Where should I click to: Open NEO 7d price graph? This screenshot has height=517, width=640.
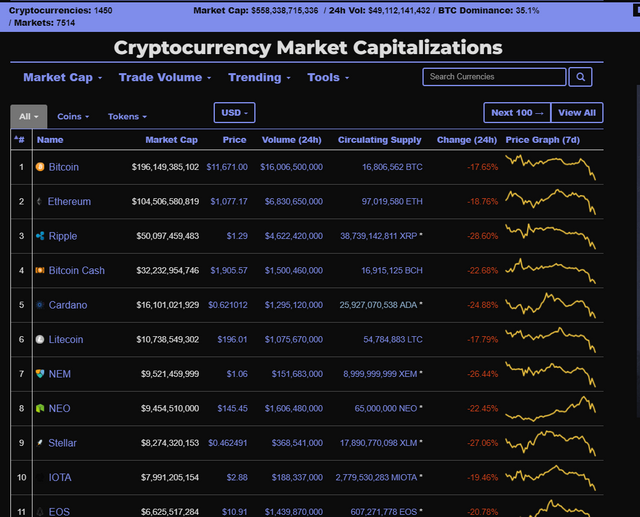pyautogui.click(x=550, y=408)
